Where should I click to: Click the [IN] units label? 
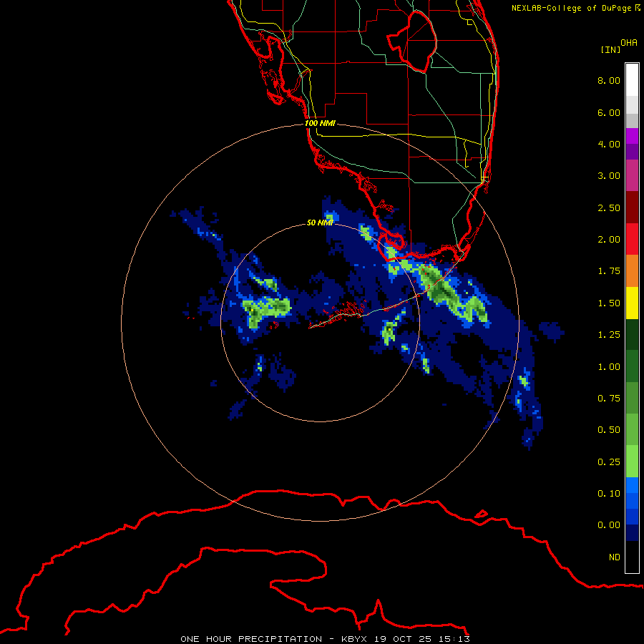tap(610, 49)
